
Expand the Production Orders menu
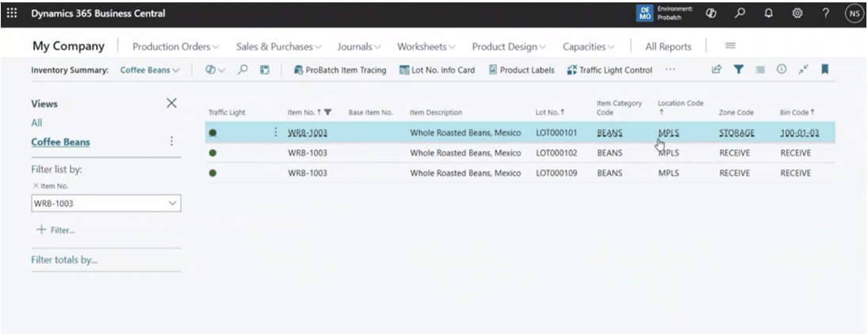pyautogui.click(x=175, y=47)
